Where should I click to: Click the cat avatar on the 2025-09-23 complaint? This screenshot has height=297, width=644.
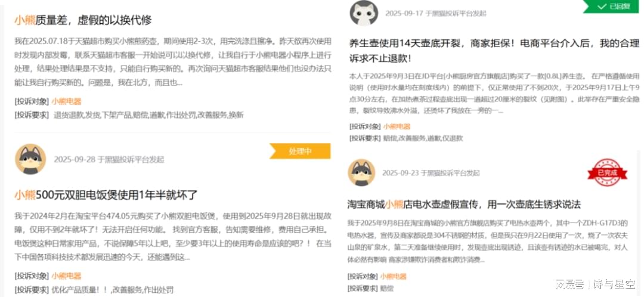coord(361,172)
